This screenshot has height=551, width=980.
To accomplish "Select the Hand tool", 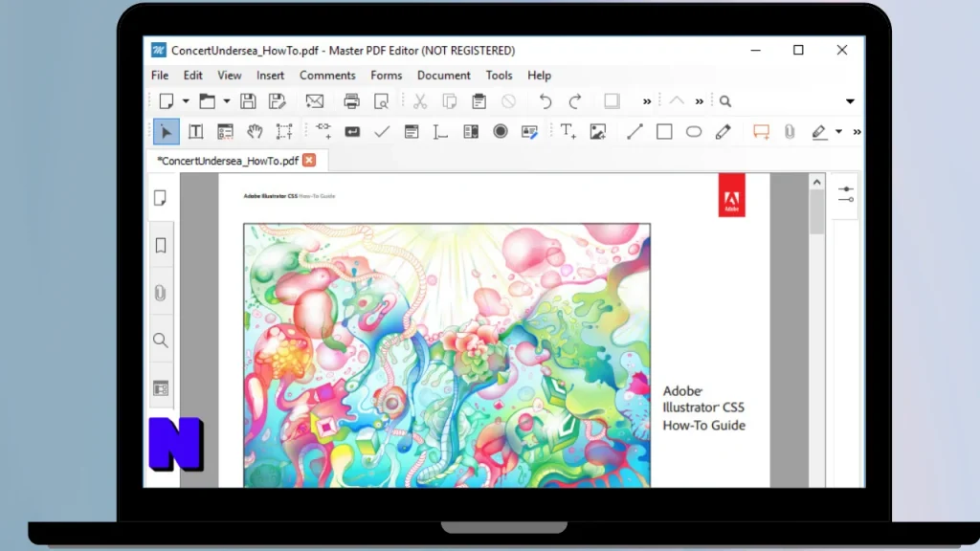I will pos(255,132).
